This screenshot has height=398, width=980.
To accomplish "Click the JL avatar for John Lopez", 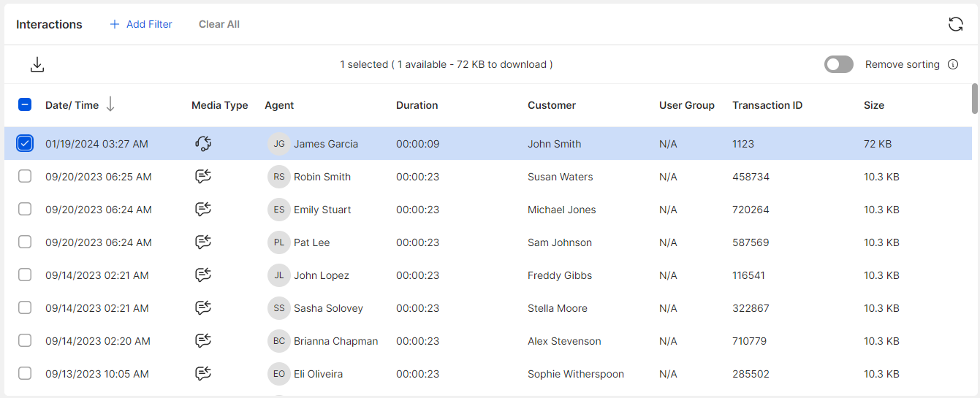I will (279, 275).
